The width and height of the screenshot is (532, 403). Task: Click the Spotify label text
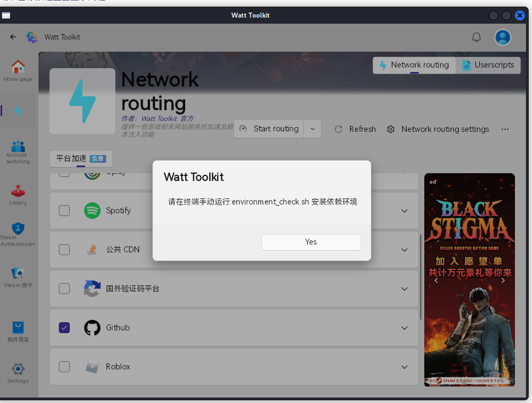(x=118, y=211)
